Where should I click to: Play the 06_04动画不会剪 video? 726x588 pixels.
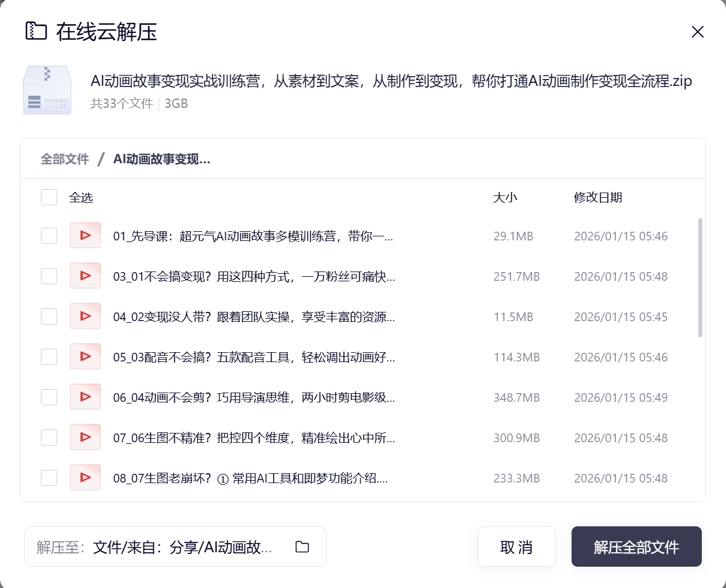85,397
